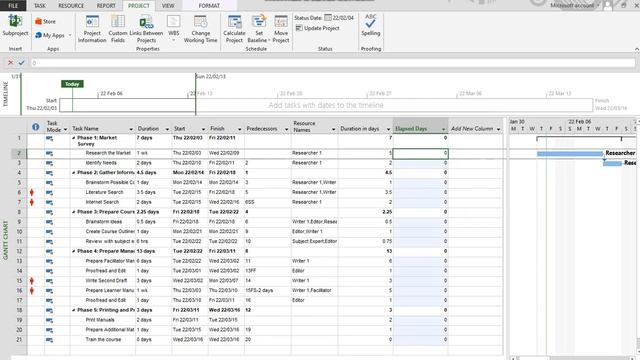Viewport: 640px width, 360px height.
Task: Open Start column filter dropdown
Action: point(203,129)
